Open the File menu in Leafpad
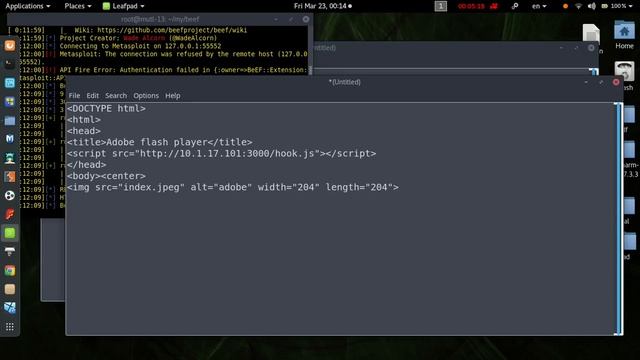The width and height of the screenshot is (640, 360). tap(74, 96)
